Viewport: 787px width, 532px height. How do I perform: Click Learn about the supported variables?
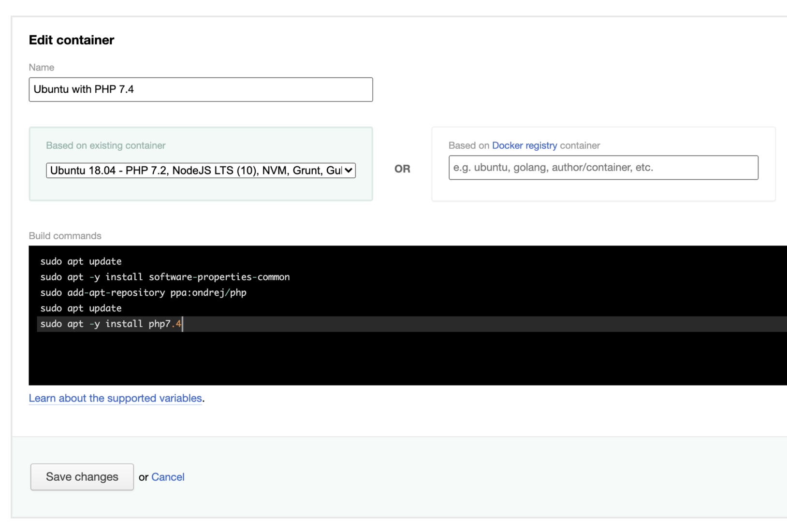(115, 398)
